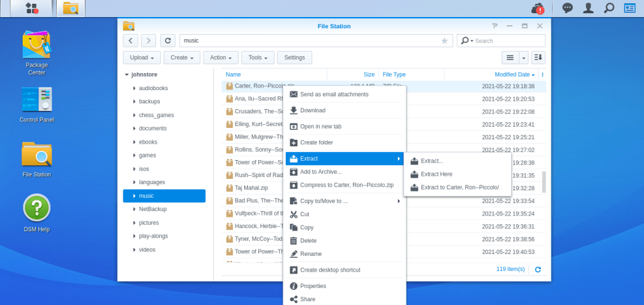Image resolution: width=644 pixels, height=305 pixels.
Task: Open the Upload dropdown button
Action: [142, 57]
